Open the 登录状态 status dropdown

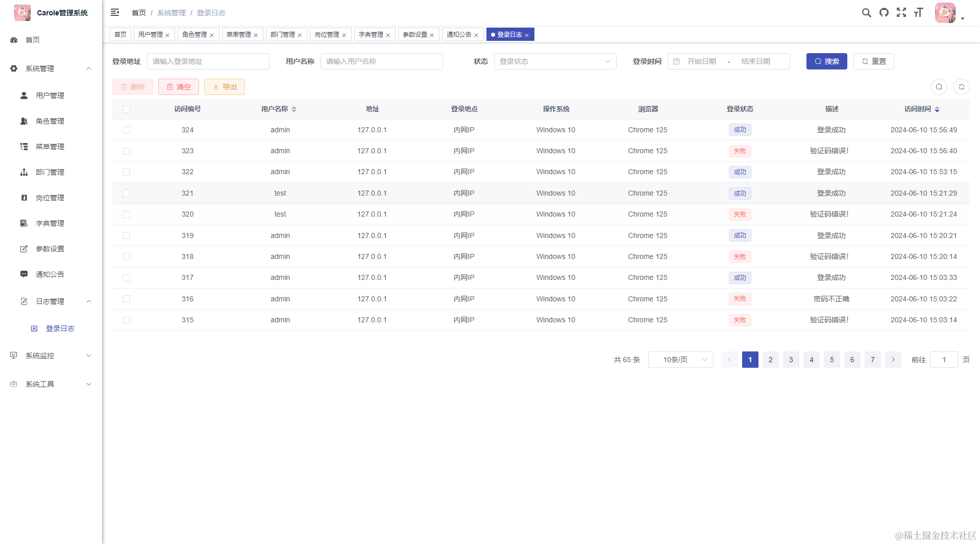[555, 61]
